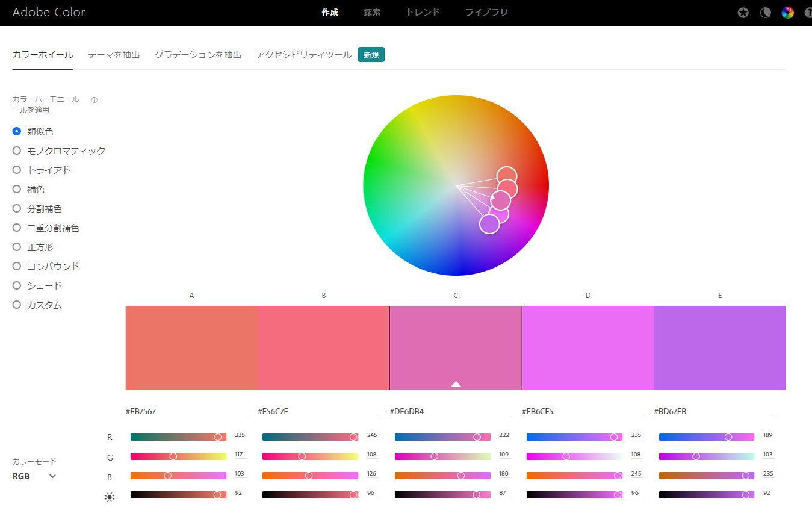Click the hex field showing #F56C7E

coord(318,412)
